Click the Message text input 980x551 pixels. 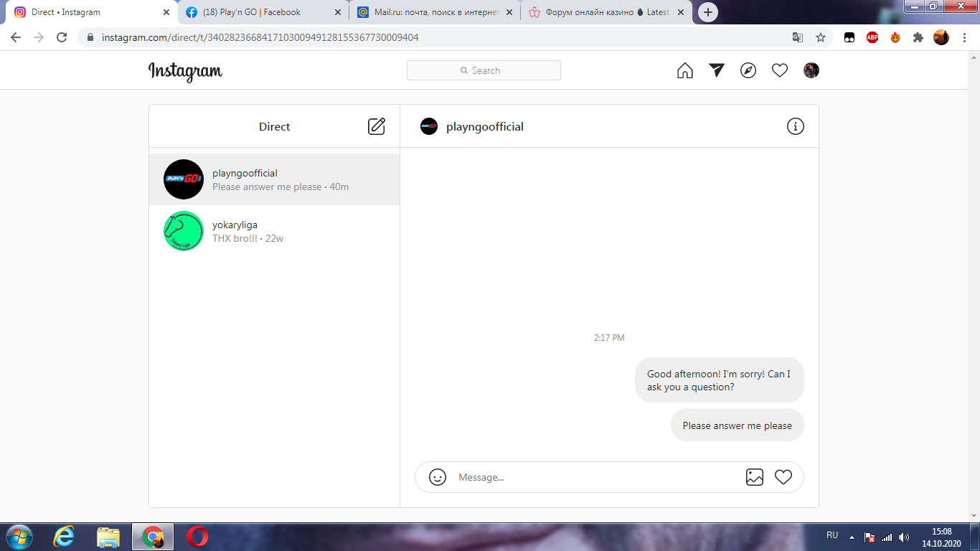tap(595, 477)
